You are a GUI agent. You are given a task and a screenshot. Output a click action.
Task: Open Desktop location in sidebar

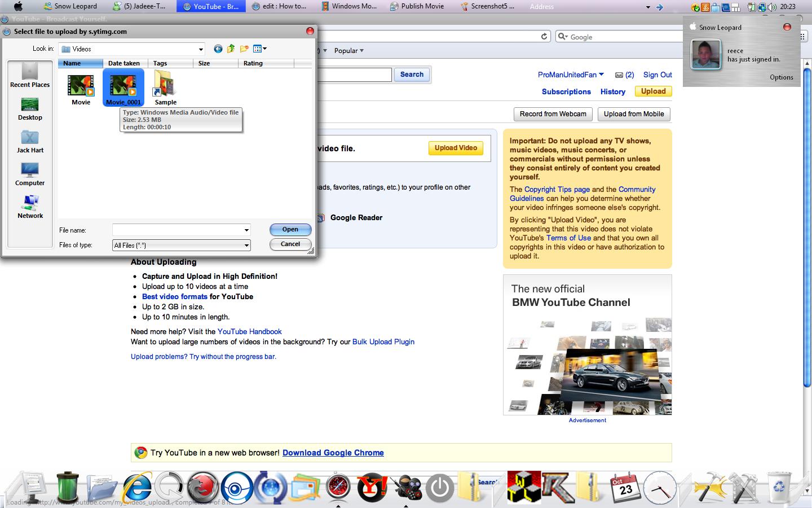(x=30, y=109)
